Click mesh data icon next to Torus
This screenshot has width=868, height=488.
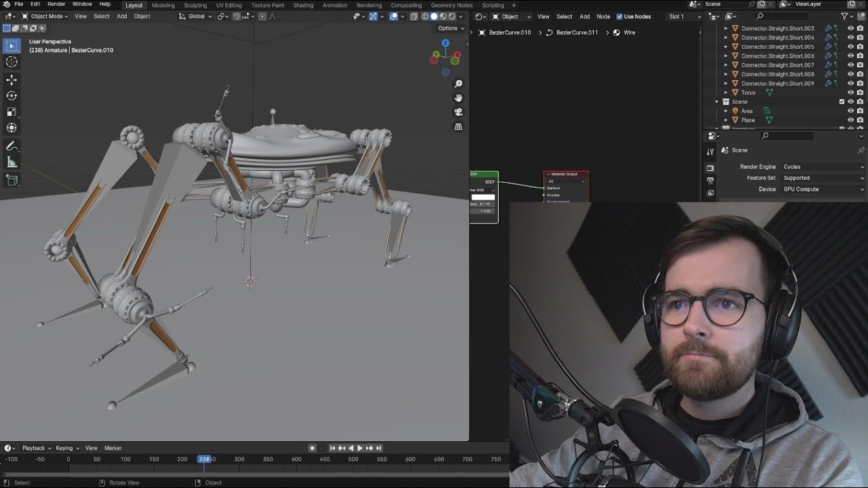coord(770,93)
